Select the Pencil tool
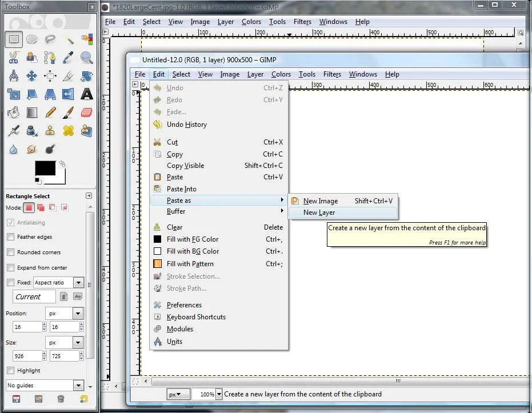 (50, 112)
